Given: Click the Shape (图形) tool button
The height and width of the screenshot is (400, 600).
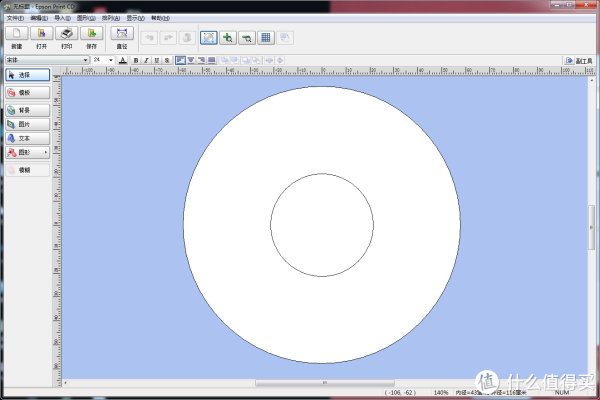Looking at the screenshot, I should click(x=28, y=152).
